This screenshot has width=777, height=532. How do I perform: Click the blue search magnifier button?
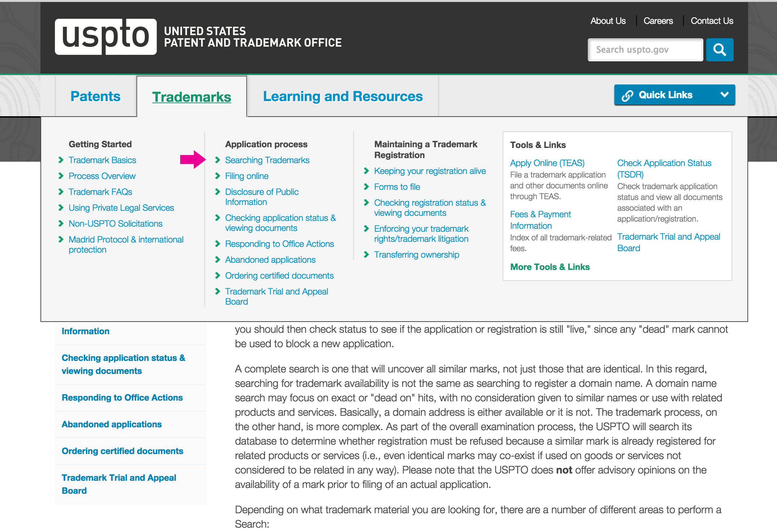pyautogui.click(x=720, y=50)
